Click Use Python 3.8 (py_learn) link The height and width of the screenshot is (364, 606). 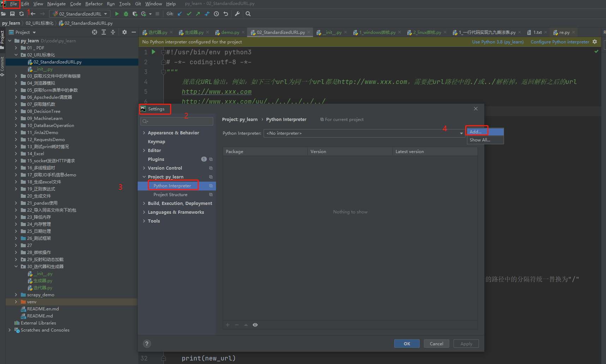point(498,42)
